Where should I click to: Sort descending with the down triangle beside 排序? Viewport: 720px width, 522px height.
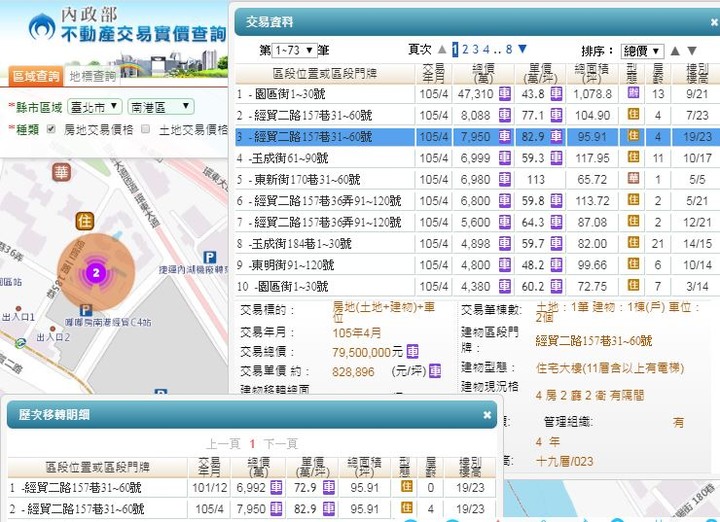tap(692, 51)
